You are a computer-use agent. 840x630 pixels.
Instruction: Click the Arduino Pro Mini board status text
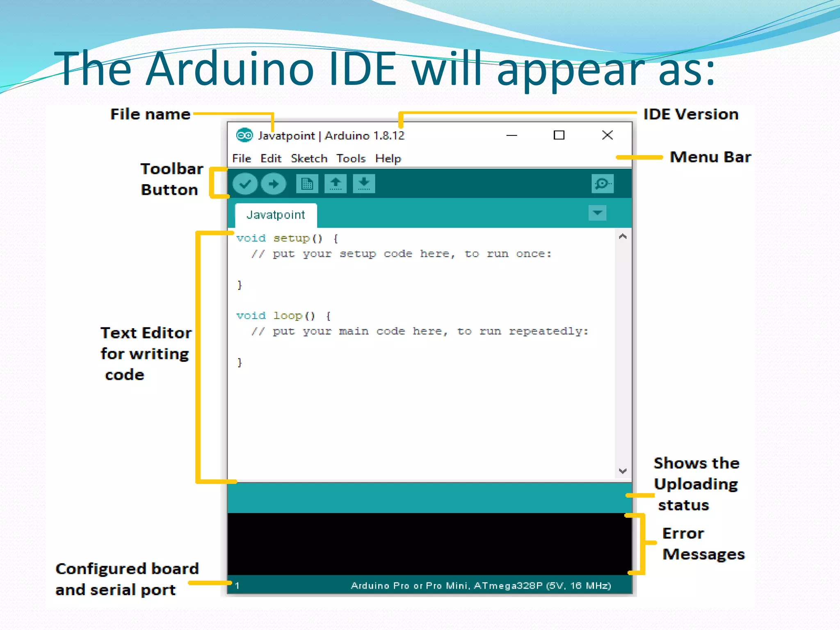[481, 586]
